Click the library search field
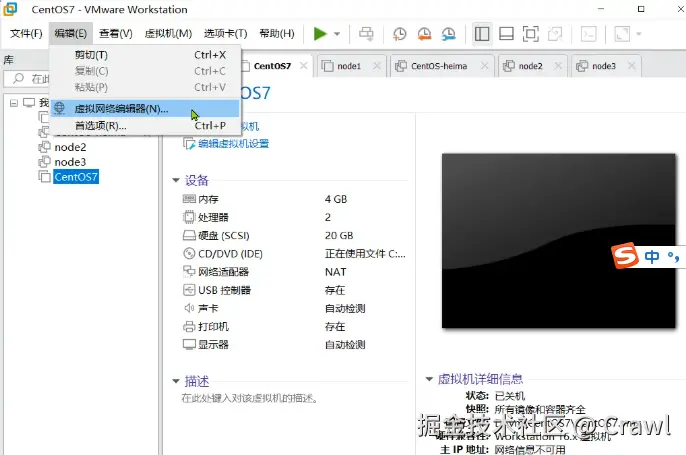The width and height of the screenshot is (686, 455). point(27,79)
